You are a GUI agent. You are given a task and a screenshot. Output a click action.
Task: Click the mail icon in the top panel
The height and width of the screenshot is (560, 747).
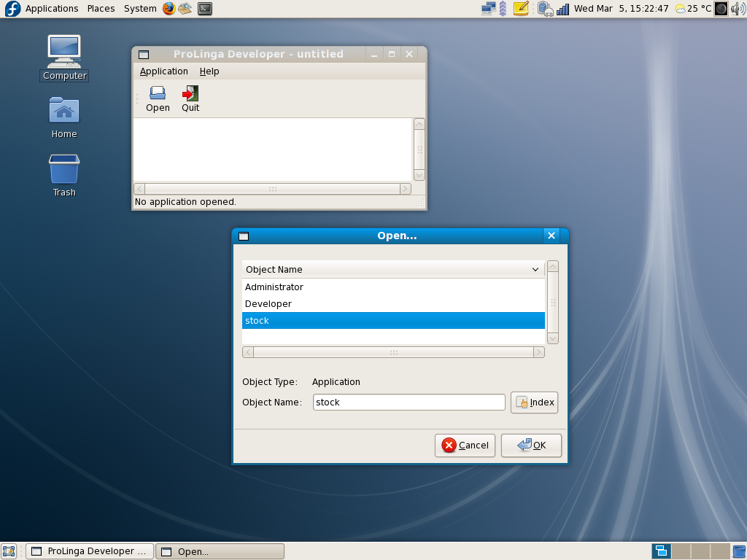click(185, 9)
